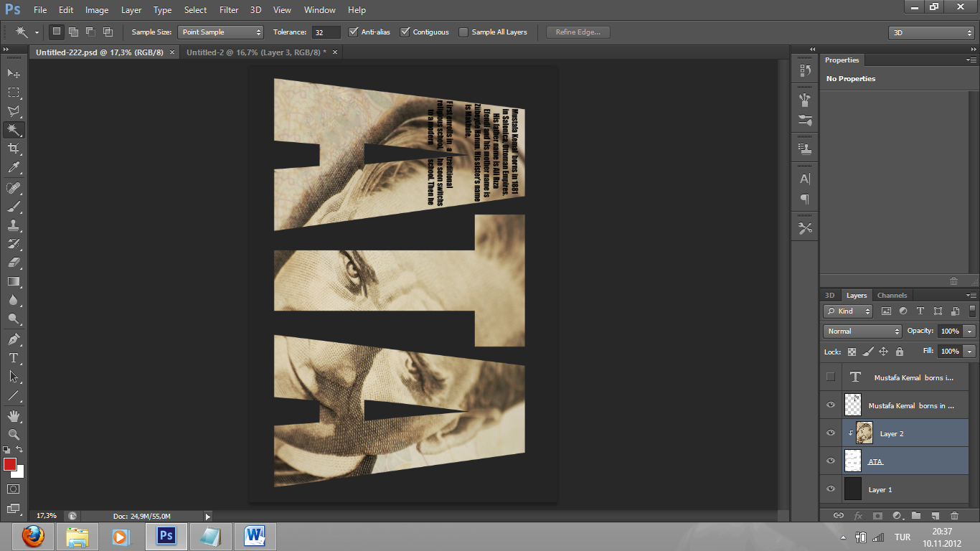Open the Paragraph panel icon
The height and width of the screenshot is (551, 980).
(805, 199)
